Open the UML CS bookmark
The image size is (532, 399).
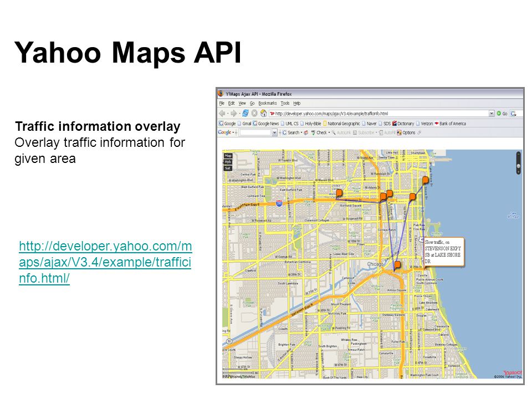289,124
